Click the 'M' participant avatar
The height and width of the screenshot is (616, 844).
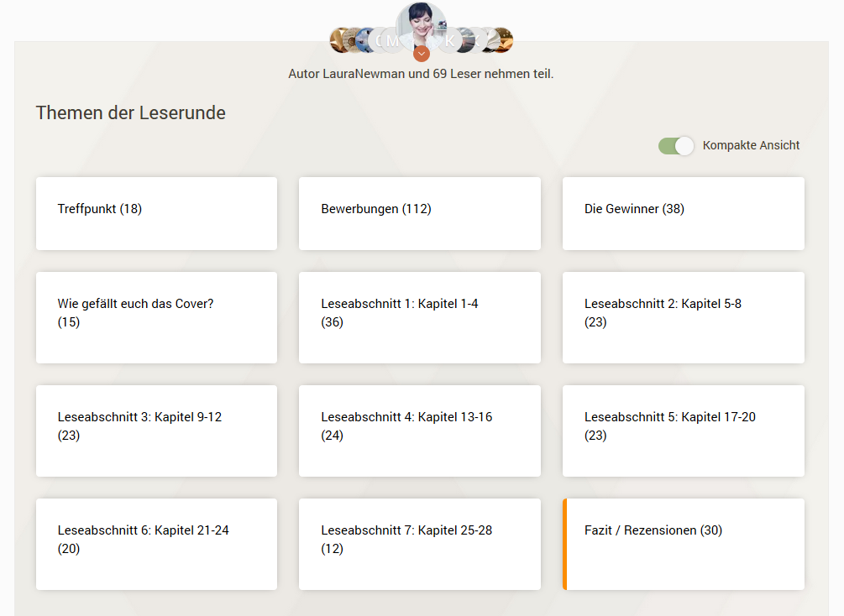click(x=391, y=39)
